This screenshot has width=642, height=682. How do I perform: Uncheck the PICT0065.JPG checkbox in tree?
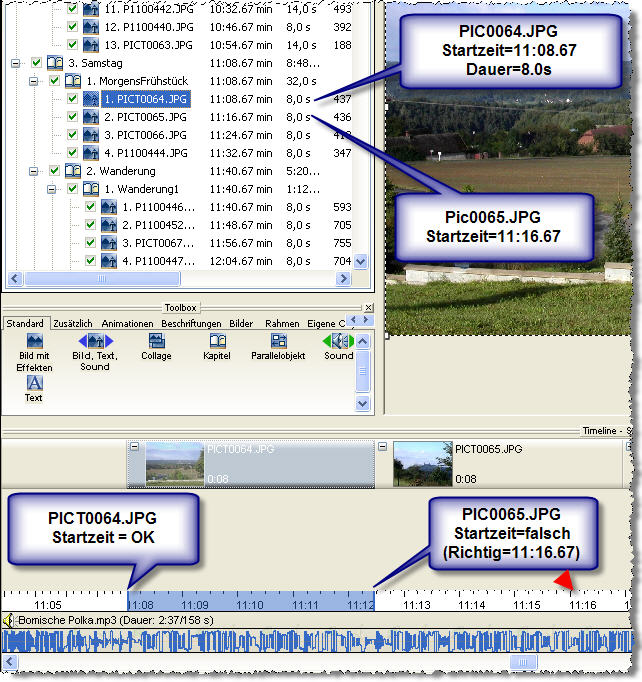pyautogui.click(x=72, y=117)
